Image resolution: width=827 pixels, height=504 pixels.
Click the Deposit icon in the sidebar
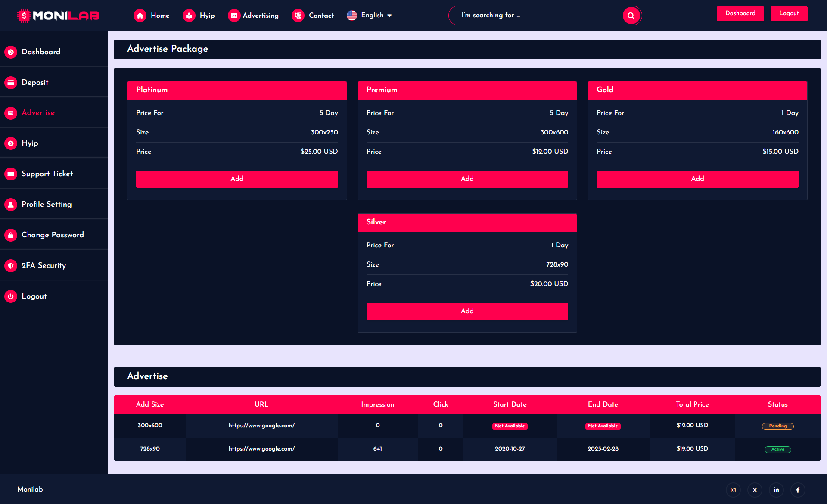10,82
